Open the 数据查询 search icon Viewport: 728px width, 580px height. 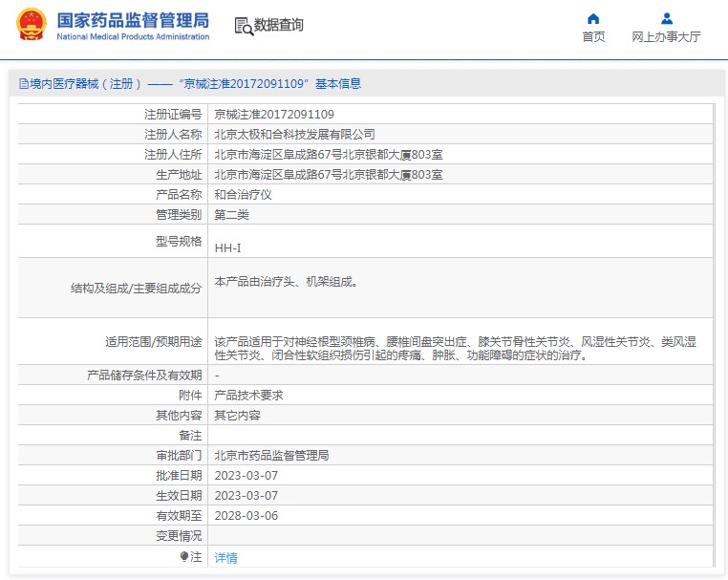tap(244, 27)
